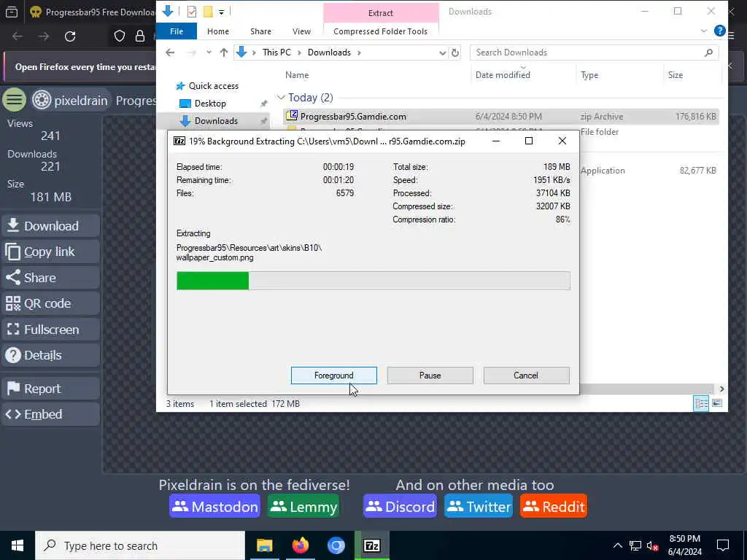Go up one folder level in Explorer
The width and height of the screenshot is (747, 560).
pos(224,52)
